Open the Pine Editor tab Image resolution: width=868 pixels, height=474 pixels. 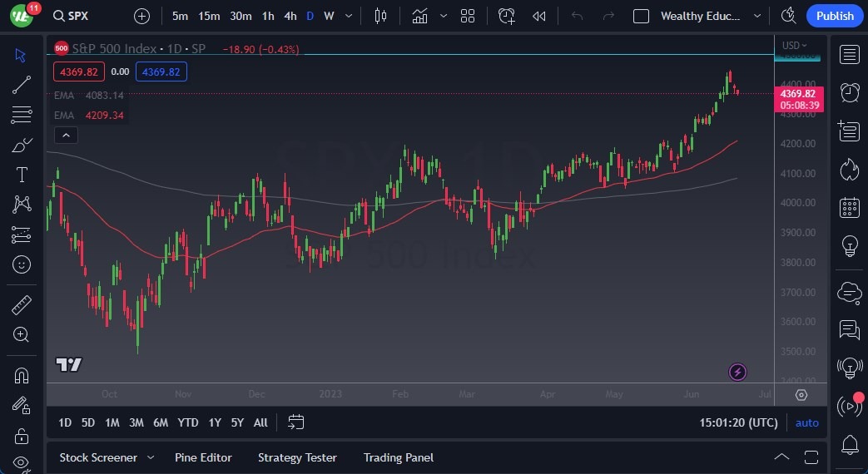[203, 457]
